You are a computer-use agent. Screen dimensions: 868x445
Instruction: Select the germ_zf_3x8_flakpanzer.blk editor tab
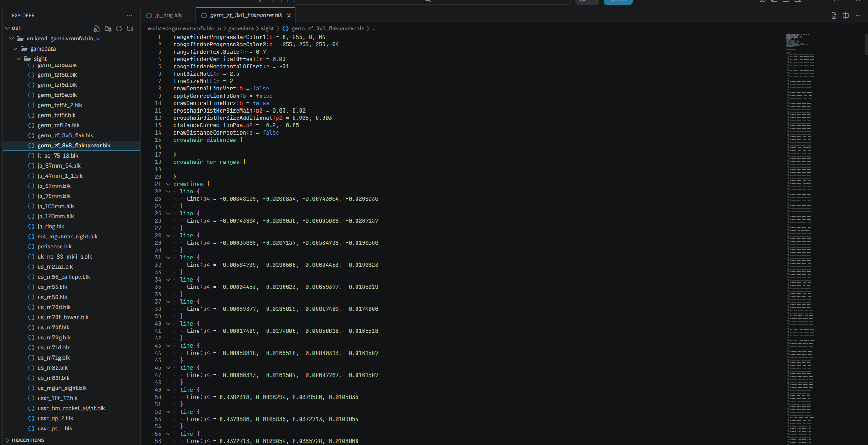point(246,15)
